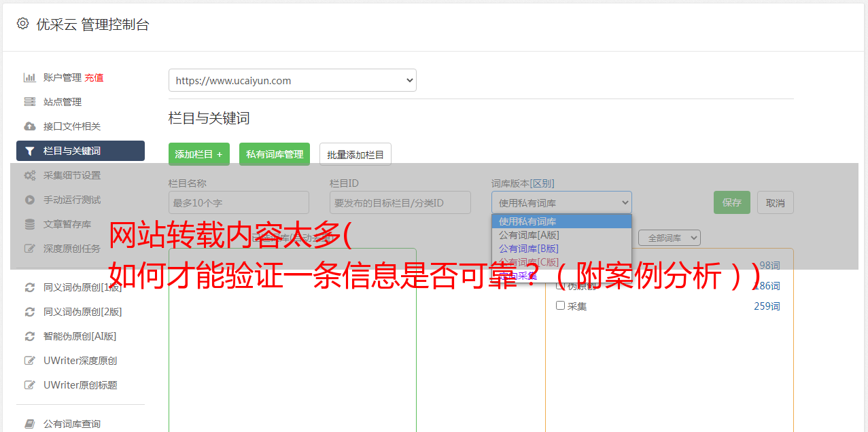Click the green 添加栏目 + button

tap(199, 154)
